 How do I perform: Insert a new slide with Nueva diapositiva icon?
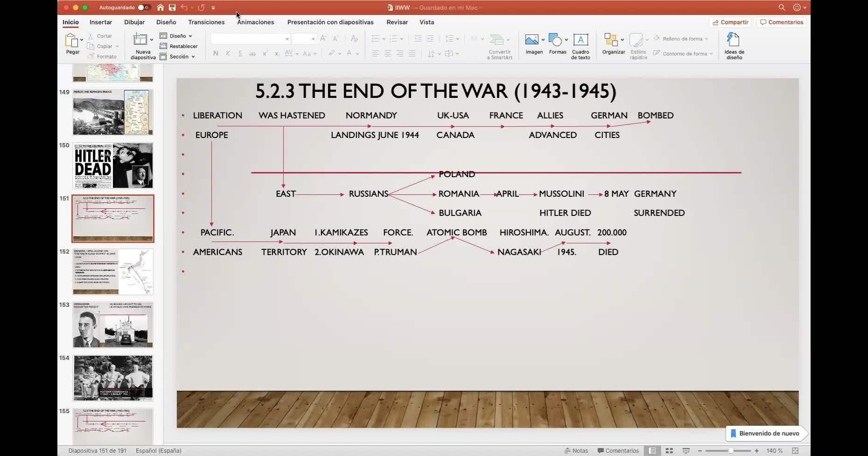140,40
